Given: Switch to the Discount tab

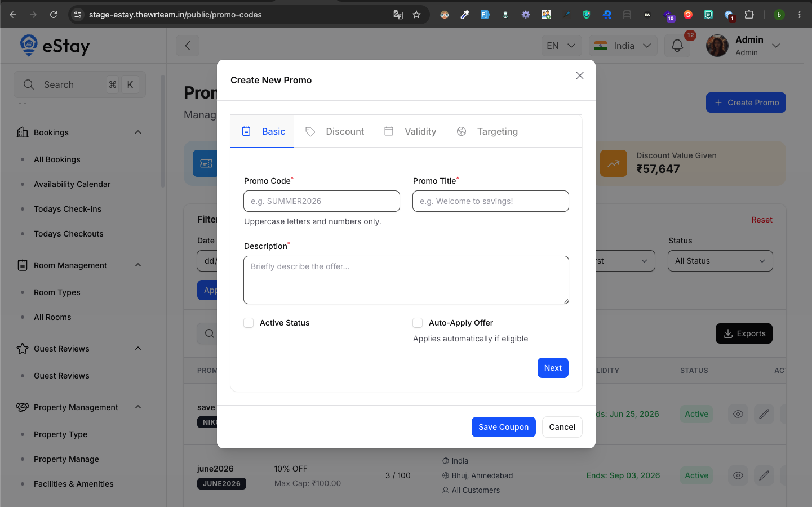Looking at the screenshot, I should click(335, 131).
